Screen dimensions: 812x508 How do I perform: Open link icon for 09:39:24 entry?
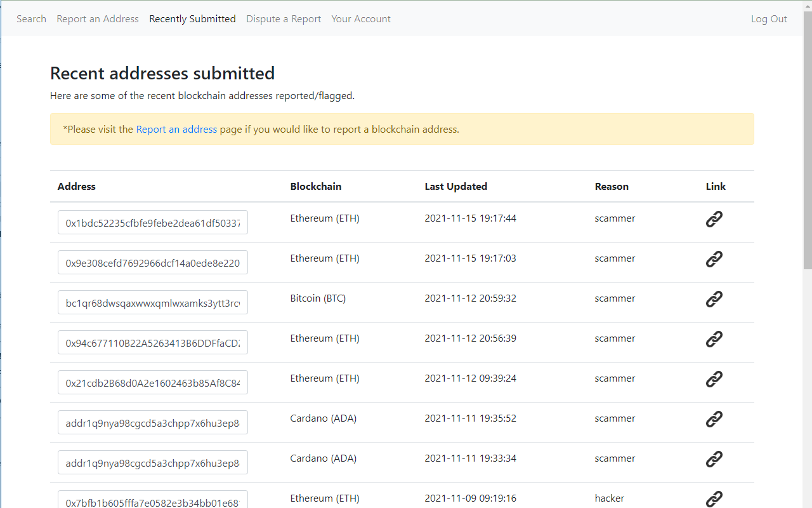(x=714, y=379)
